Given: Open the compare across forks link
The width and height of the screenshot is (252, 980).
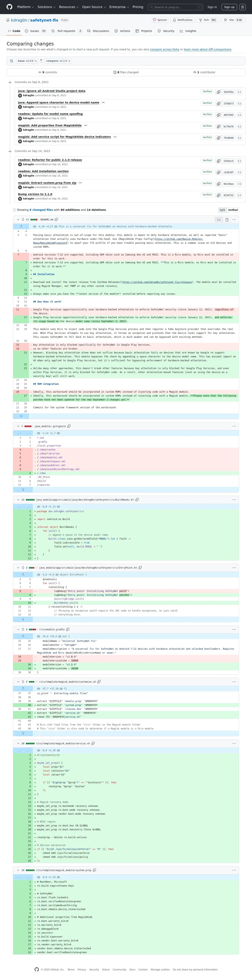Looking at the screenshot, I should tap(164, 49).
